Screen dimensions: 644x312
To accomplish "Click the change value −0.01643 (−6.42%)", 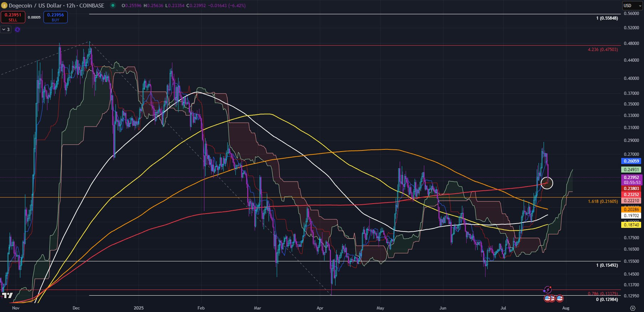I will [x=227, y=6].
